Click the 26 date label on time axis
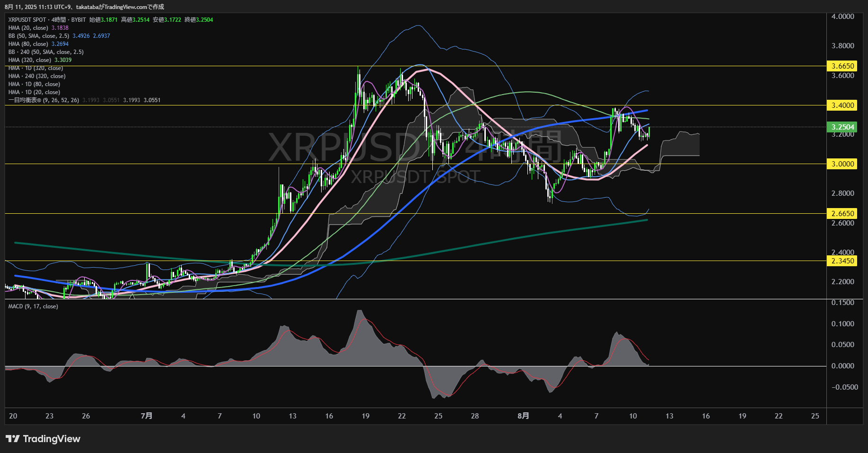Image resolution: width=868 pixels, height=453 pixels. click(86, 416)
